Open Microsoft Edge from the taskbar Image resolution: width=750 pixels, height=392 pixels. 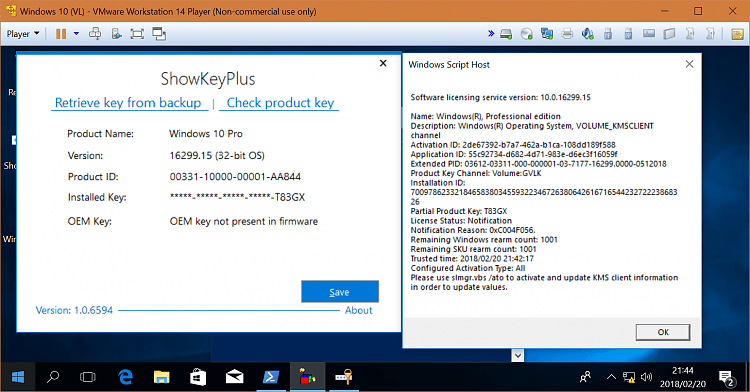[125, 377]
